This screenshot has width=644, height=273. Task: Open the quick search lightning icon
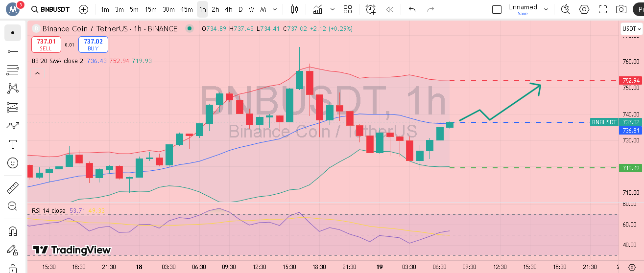[x=566, y=9]
